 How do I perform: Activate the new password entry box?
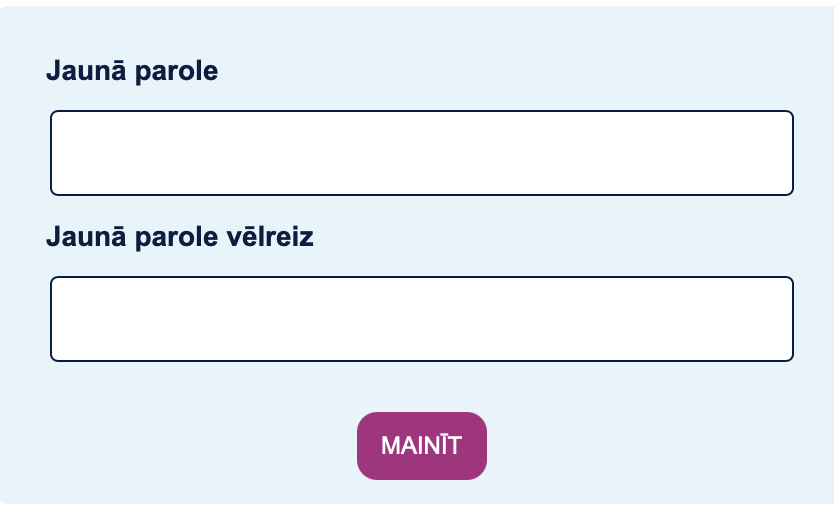click(421, 153)
